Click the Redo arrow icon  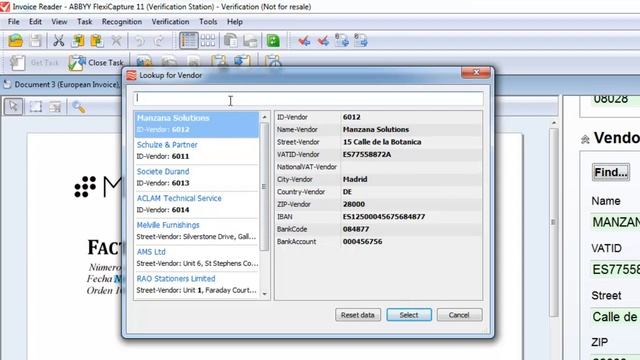point(159,41)
